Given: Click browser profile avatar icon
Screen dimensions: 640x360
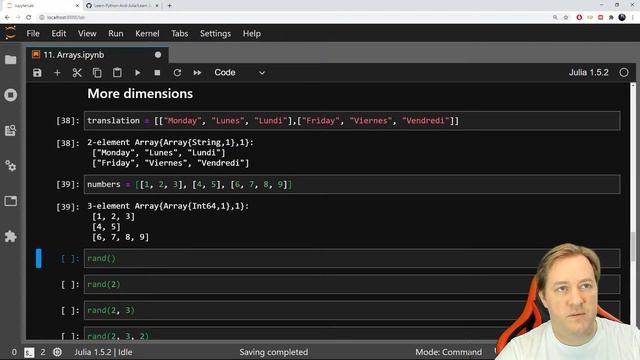Looking at the screenshot, I should tap(622, 17).
